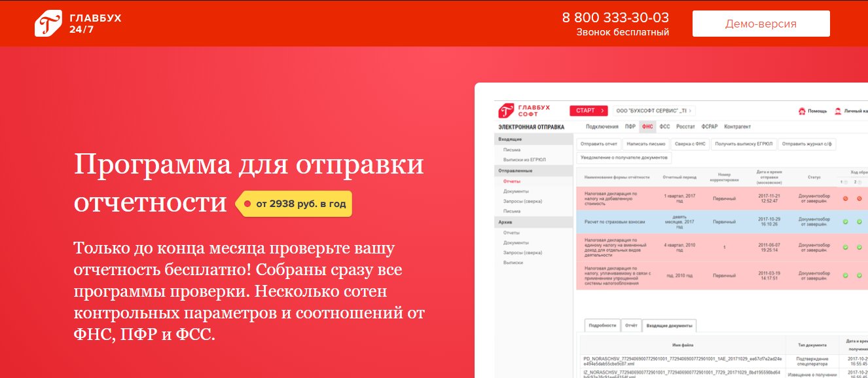Click the Помощь headset icon

801,111
